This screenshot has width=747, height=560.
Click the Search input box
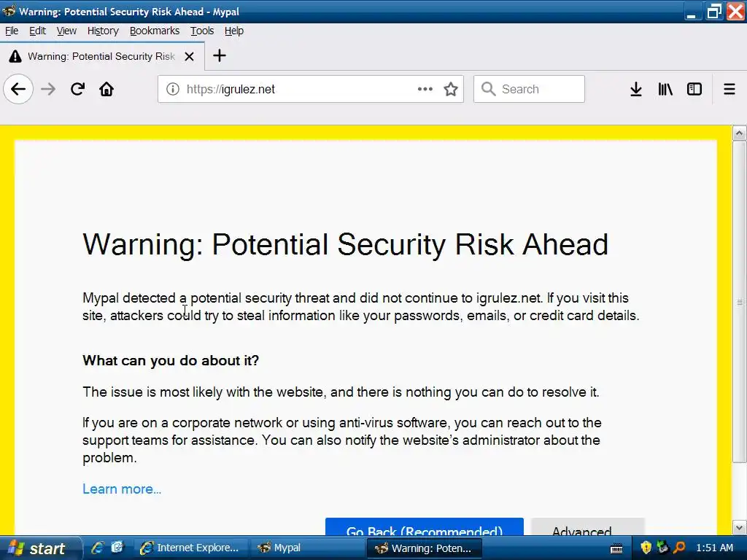pos(529,89)
